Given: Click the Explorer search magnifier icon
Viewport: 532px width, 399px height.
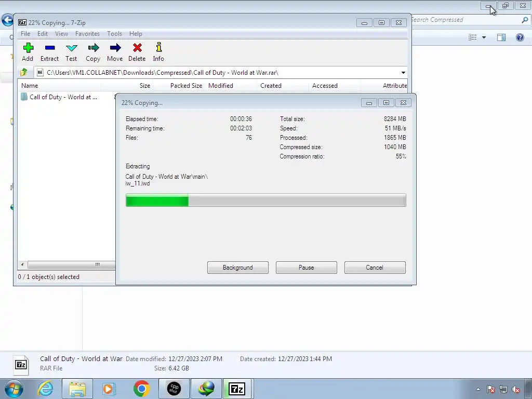Looking at the screenshot, I should point(525,20).
